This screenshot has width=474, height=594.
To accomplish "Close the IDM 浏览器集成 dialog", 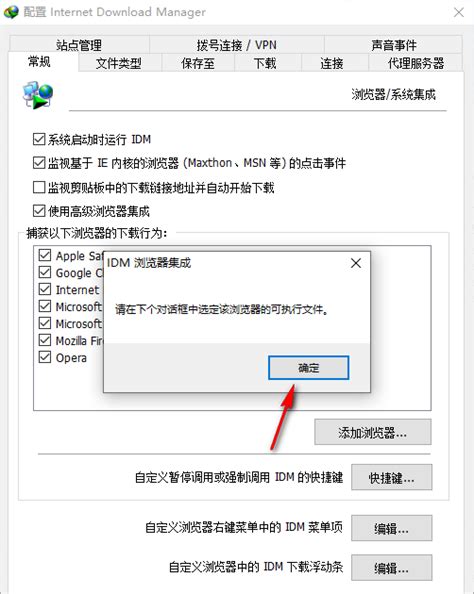I will (355, 263).
